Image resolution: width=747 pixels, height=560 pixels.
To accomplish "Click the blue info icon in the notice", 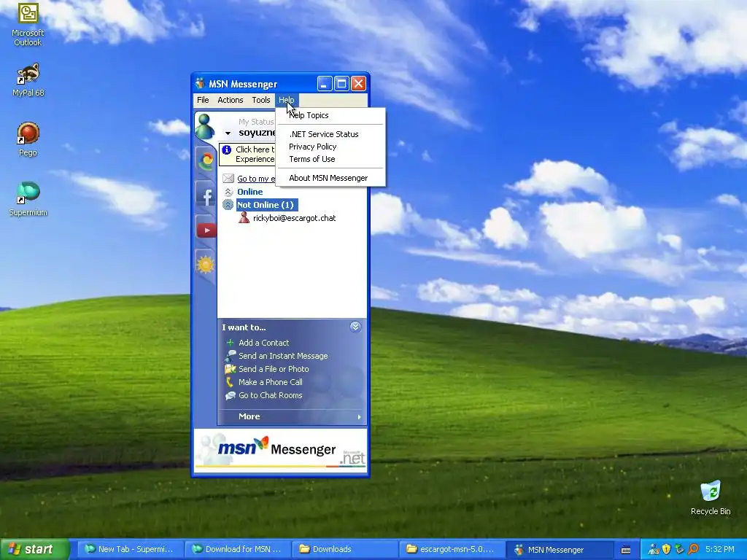I will point(227,149).
